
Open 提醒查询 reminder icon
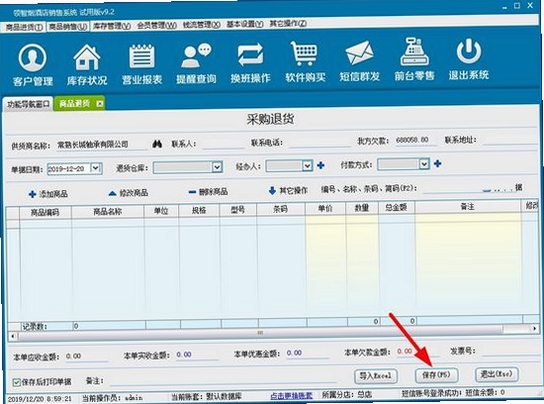pyautogui.click(x=196, y=56)
